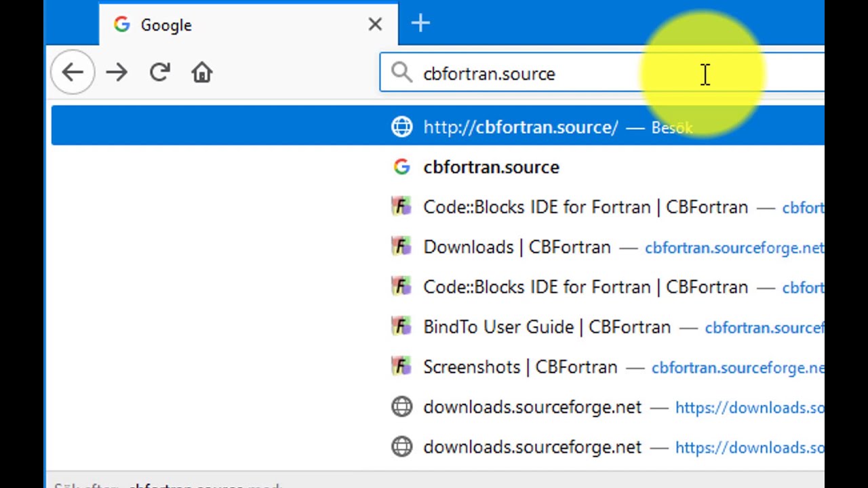Click the cbfortran.sourceforge URL next to Screenshots
Screen dimensions: 868x488
[738, 368]
